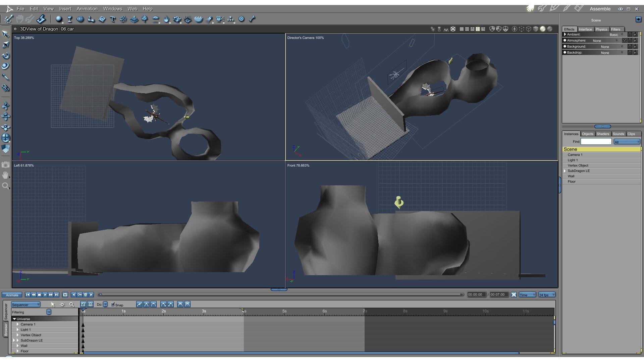Select the eyedropper tool in left toolbar
The image size is (644, 362).
point(5,77)
